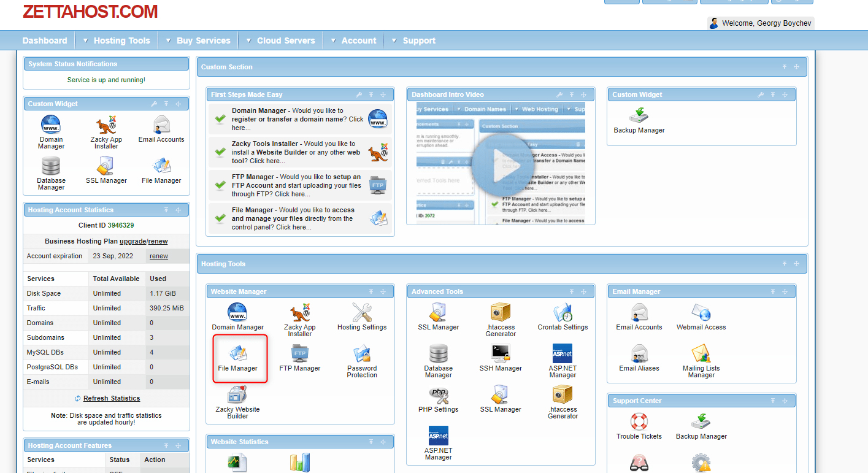Open File Manager in the sidebar Custom Widget
The height and width of the screenshot is (473, 868).
pyautogui.click(x=161, y=170)
